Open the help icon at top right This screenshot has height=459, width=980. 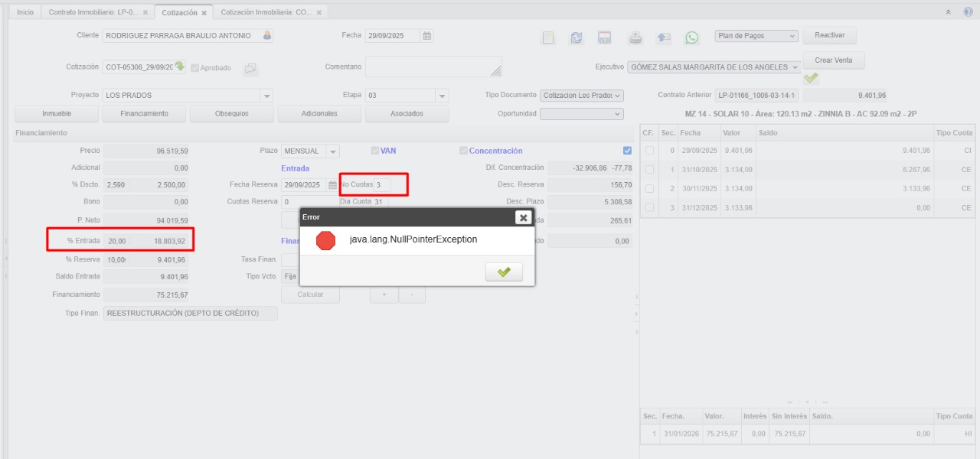point(968,12)
